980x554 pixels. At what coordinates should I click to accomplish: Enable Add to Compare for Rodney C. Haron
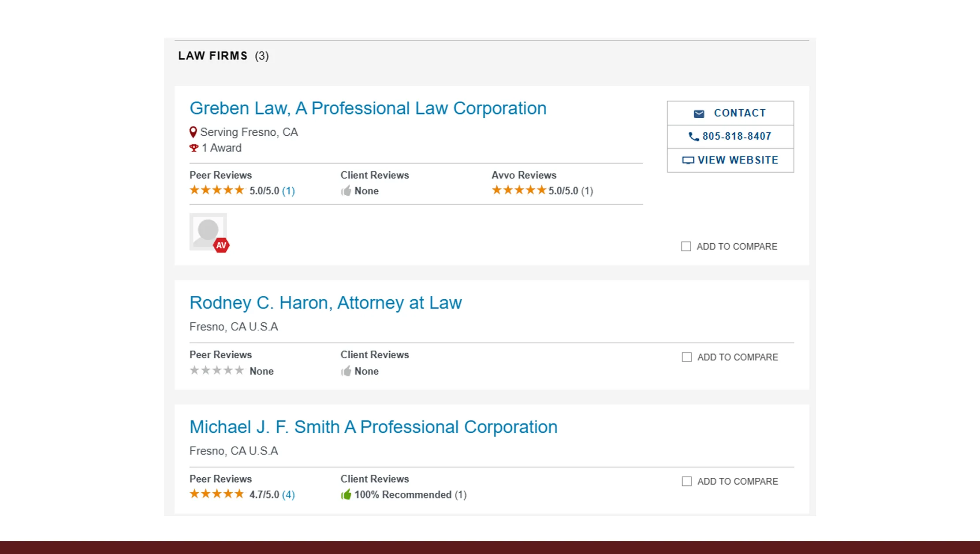686,357
